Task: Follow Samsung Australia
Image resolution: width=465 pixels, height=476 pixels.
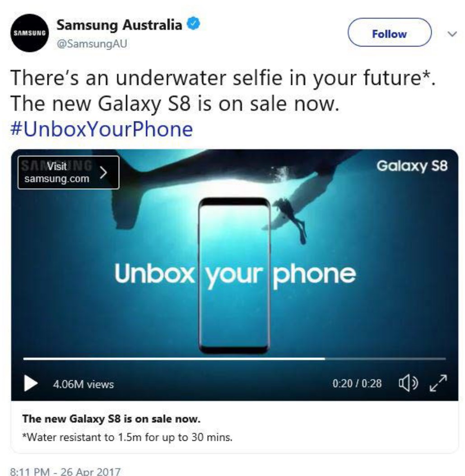Action: [x=390, y=33]
